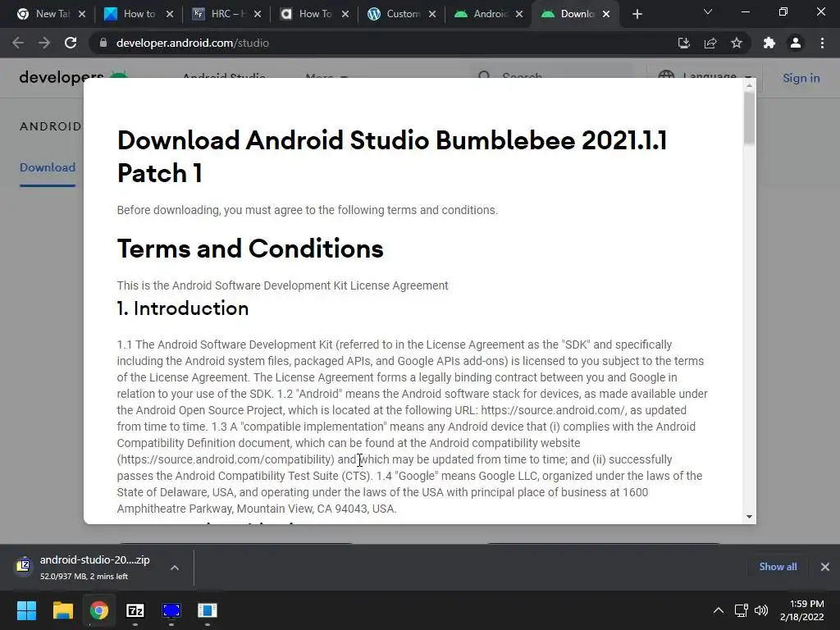
Task: Open the android-studio zip download item
Action: [x=83, y=567]
